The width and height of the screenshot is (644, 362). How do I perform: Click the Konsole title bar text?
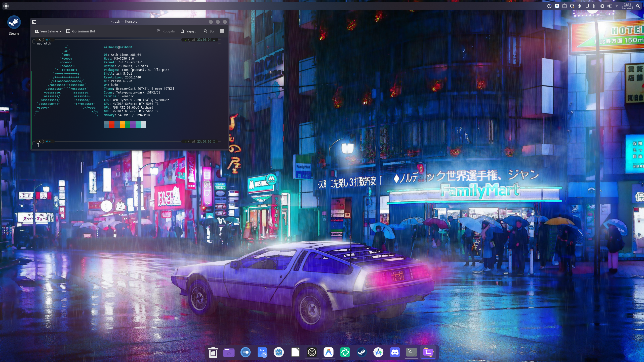[x=124, y=21]
